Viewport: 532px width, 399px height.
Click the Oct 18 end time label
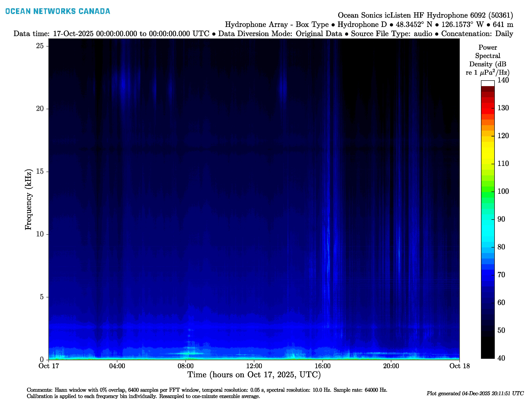coord(459,366)
